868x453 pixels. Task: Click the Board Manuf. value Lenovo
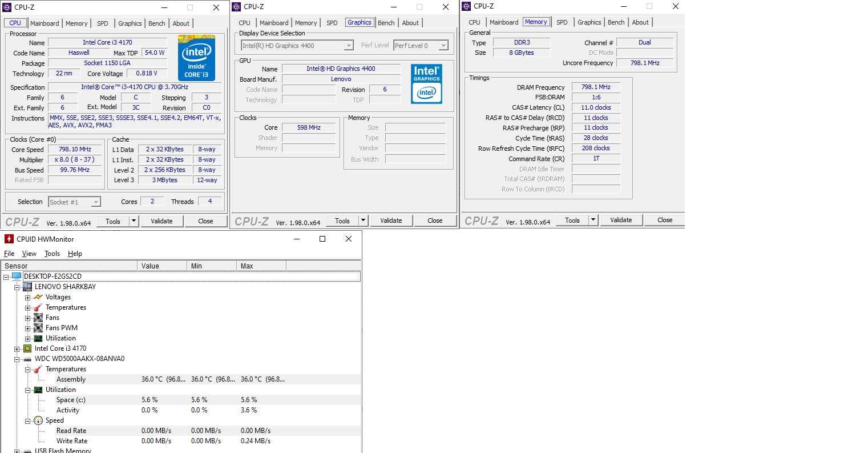(341, 79)
